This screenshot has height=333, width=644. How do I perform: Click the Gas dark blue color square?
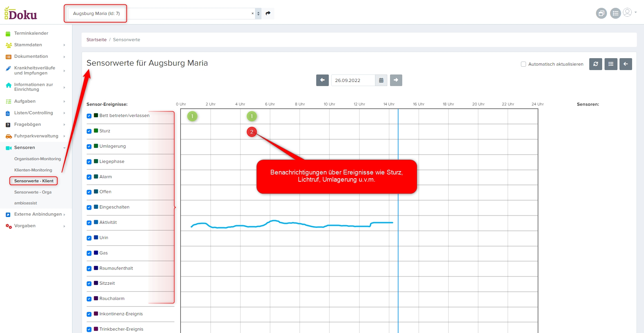tap(96, 253)
